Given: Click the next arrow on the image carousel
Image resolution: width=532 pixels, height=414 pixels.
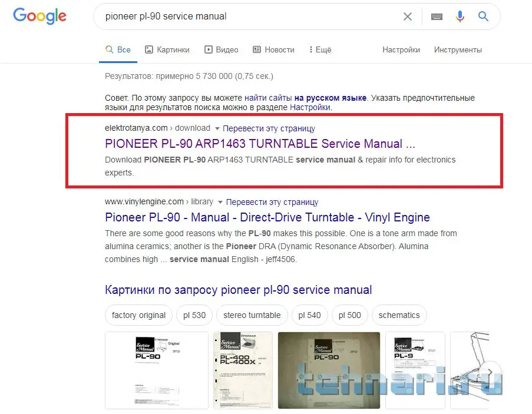Looking at the screenshot, I should tap(490, 372).
